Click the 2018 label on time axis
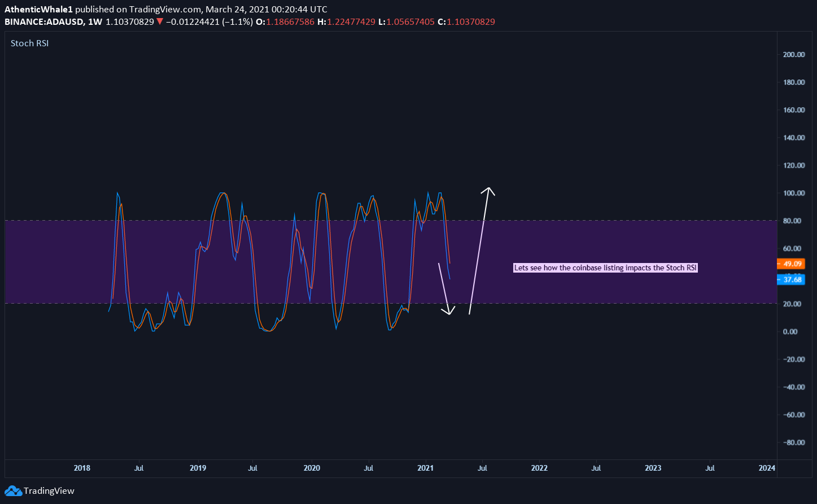This screenshot has width=817, height=504. click(82, 468)
